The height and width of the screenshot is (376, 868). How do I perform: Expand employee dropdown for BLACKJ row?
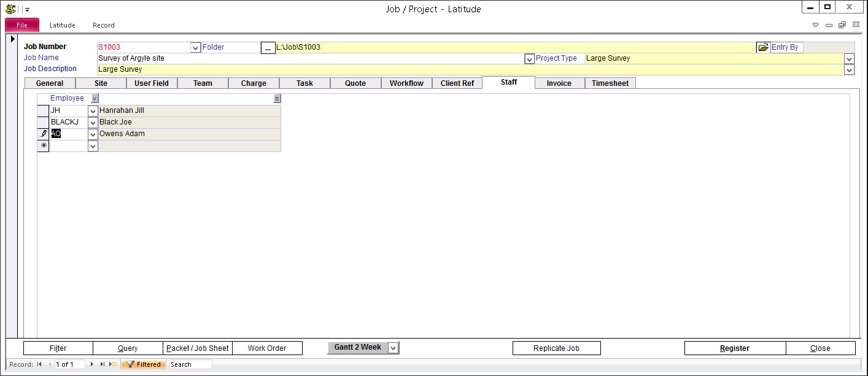[93, 123]
